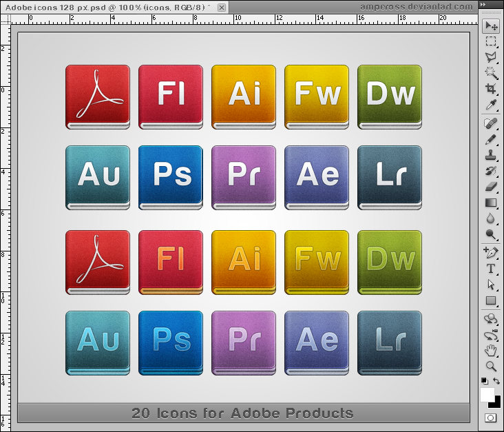Screen dimensions: 504x432
Task: Reset default foreground and background colors
Action: [x=485, y=381]
